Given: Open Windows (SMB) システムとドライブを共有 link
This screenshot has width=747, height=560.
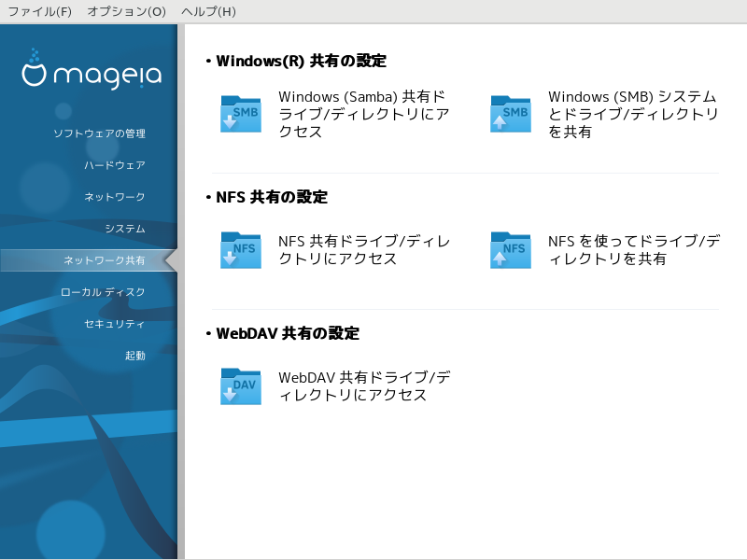Looking at the screenshot, I should coord(633,114).
